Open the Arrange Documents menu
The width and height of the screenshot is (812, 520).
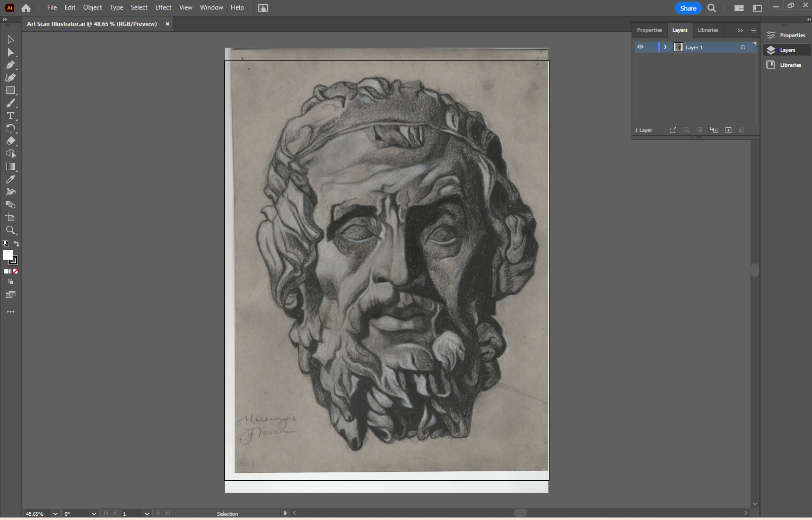(x=739, y=8)
